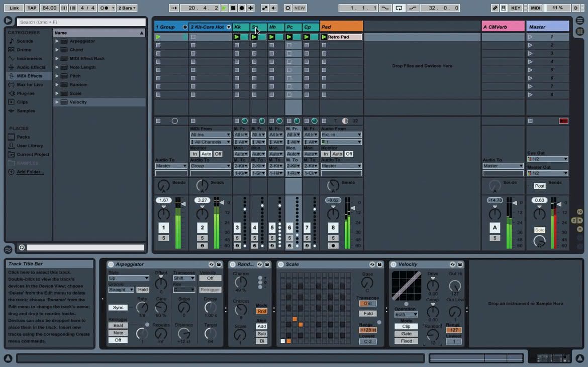Click the TAP tempo button

[x=32, y=8]
